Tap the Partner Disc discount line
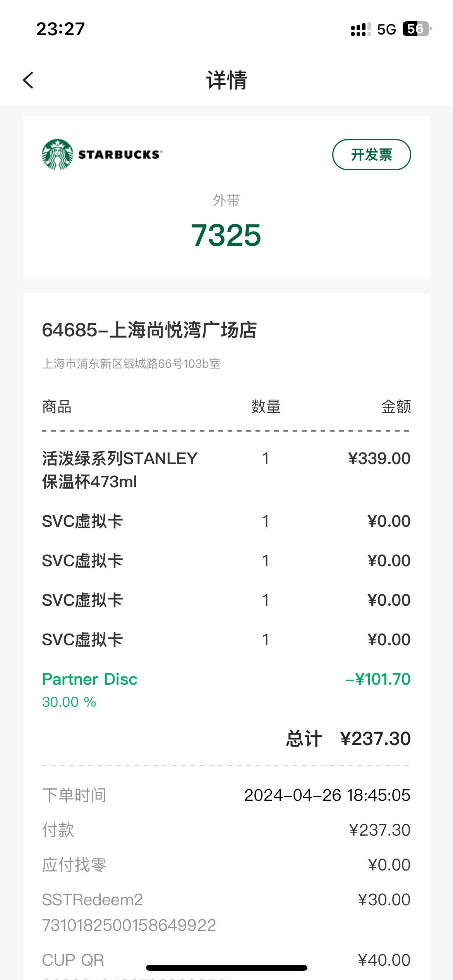 coord(226,690)
